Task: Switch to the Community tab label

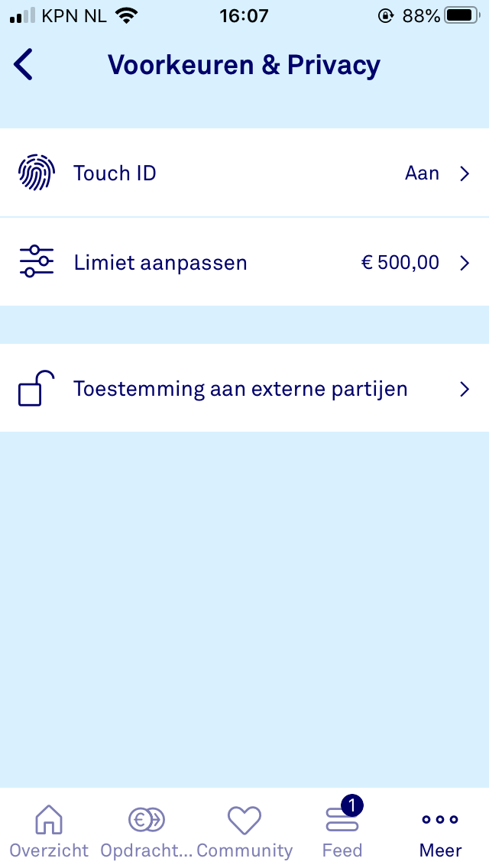Action: click(x=244, y=850)
